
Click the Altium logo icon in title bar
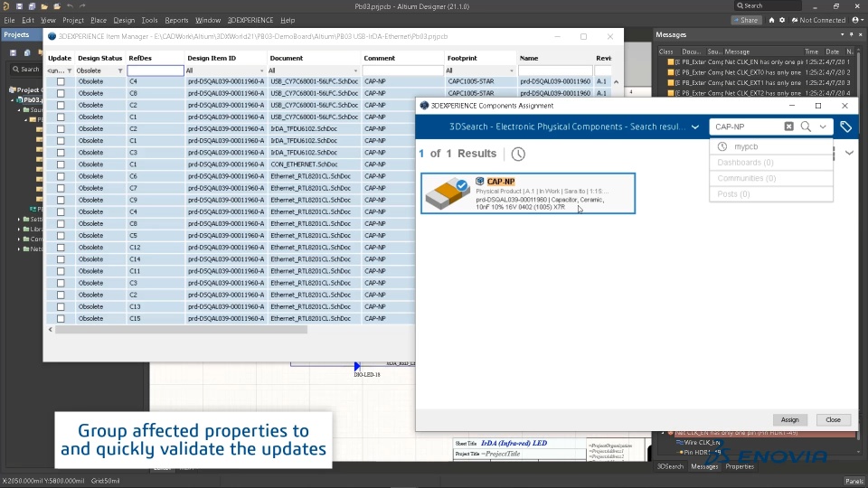point(6,6)
